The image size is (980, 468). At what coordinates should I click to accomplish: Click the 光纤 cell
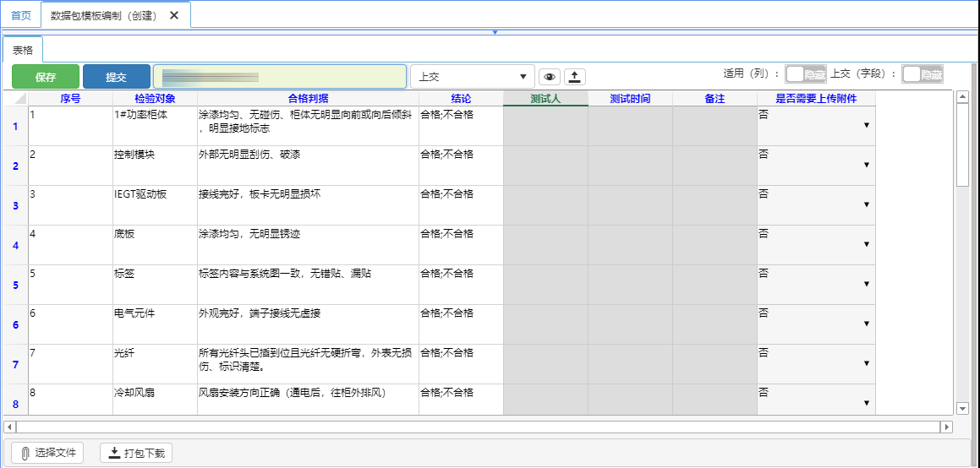155,364
